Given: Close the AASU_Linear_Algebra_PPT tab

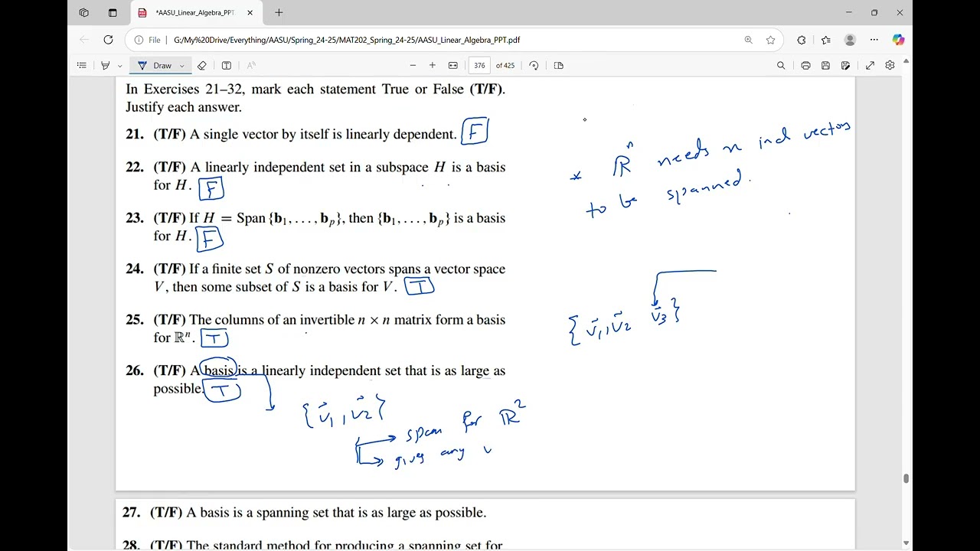Looking at the screenshot, I should click(250, 13).
